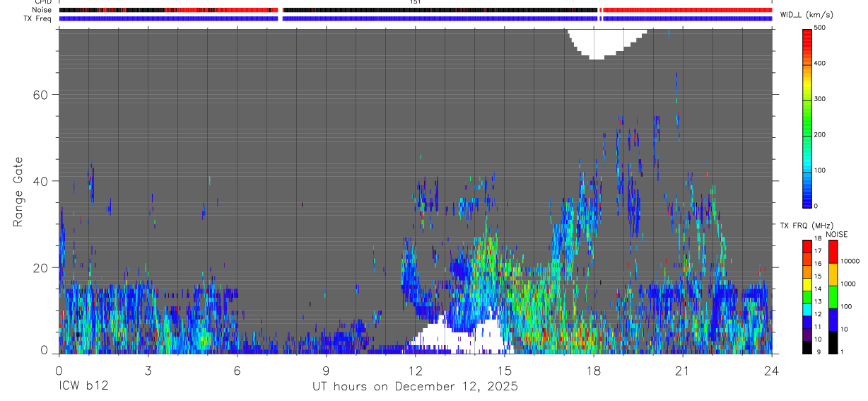Image resolution: width=868 pixels, height=401 pixels.
Task: Click the 10000 noise tick label
Action: (850, 261)
